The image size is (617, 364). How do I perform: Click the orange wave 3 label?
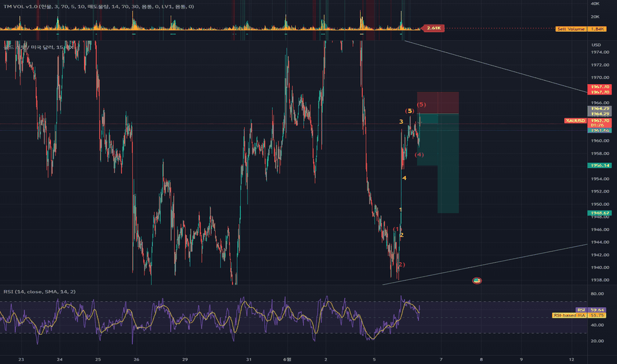click(x=401, y=122)
